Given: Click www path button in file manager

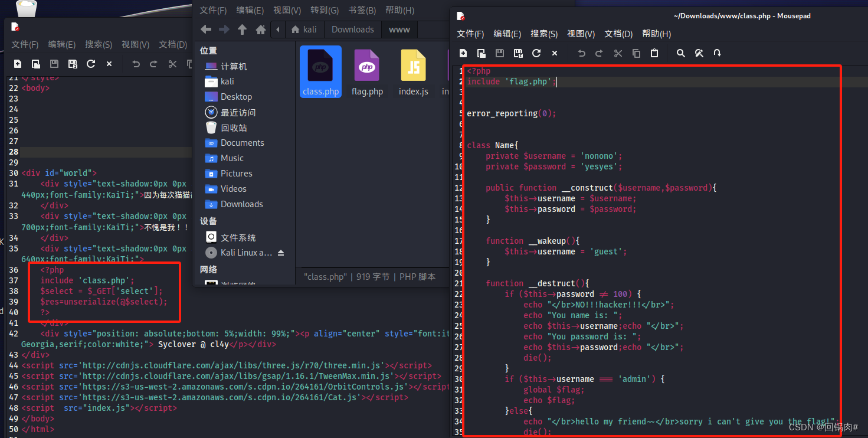Looking at the screenshot, I should [399, 30].
